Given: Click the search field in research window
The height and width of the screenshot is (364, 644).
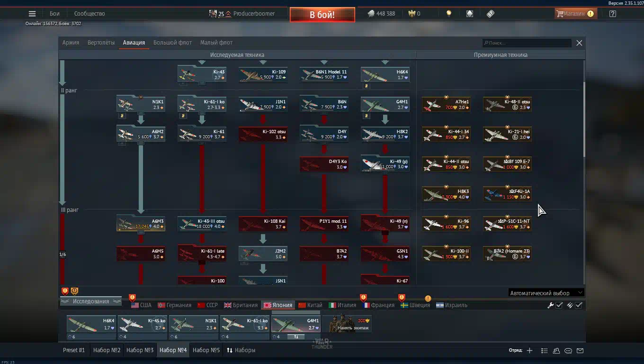Looking at the screenshot, I should point(527,43).
